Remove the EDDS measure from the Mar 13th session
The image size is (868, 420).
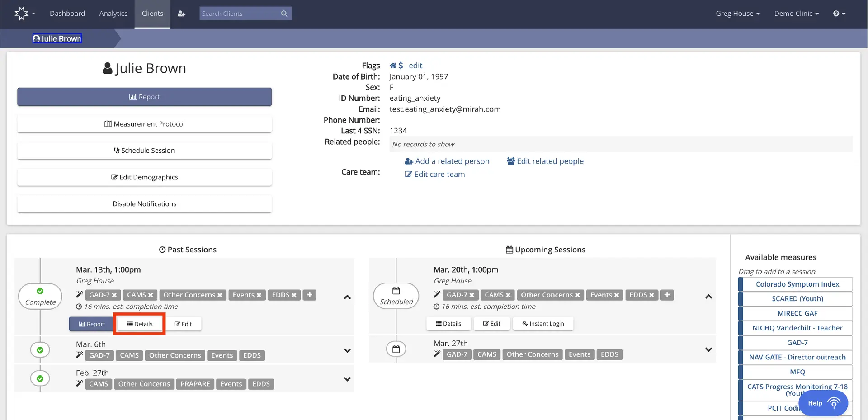[295, 295]
